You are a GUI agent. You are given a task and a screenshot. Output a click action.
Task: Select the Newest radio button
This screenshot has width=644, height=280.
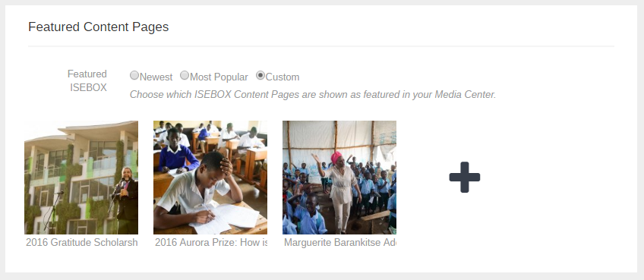(x=134, y=75)
